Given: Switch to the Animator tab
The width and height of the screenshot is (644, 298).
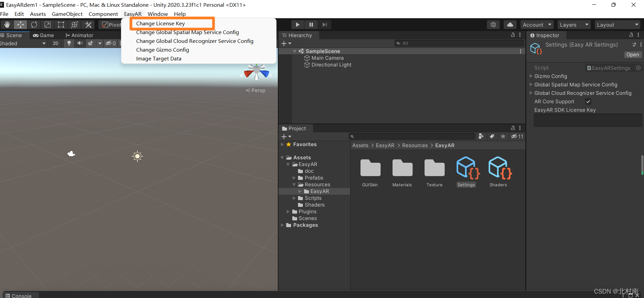Looking at the screenshot, I should 79,35.
